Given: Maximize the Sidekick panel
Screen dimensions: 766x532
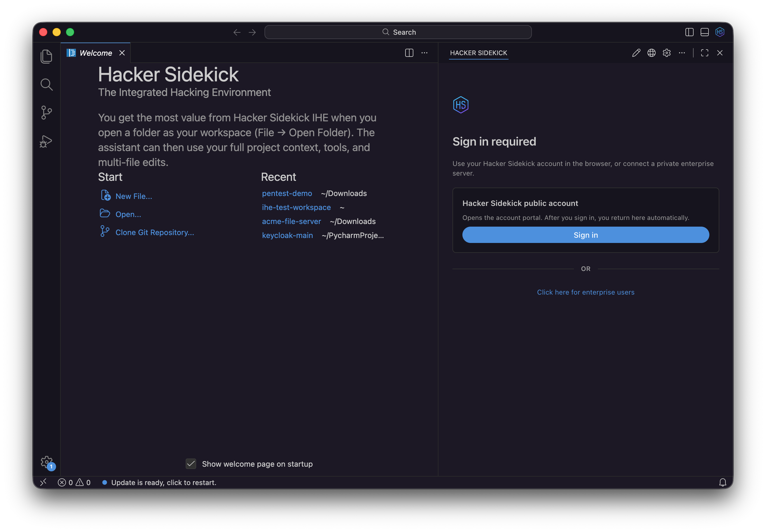Looking at the screenshot, I should point(705,53).
